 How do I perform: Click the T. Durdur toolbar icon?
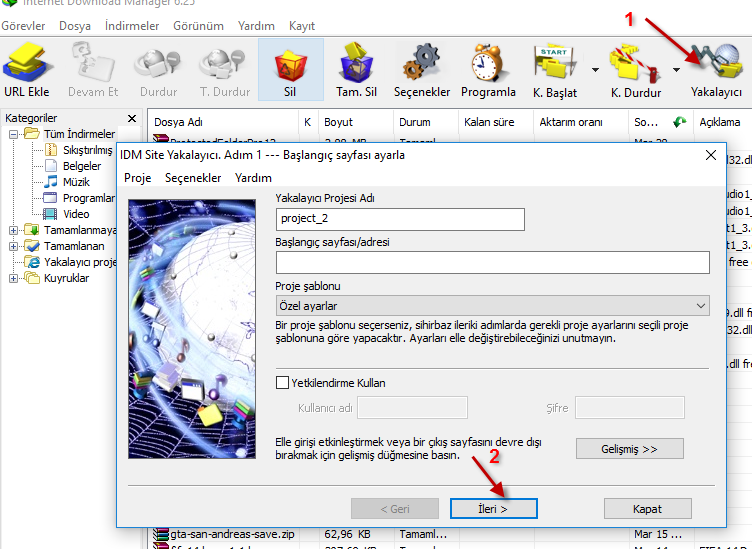click(224, 63)
